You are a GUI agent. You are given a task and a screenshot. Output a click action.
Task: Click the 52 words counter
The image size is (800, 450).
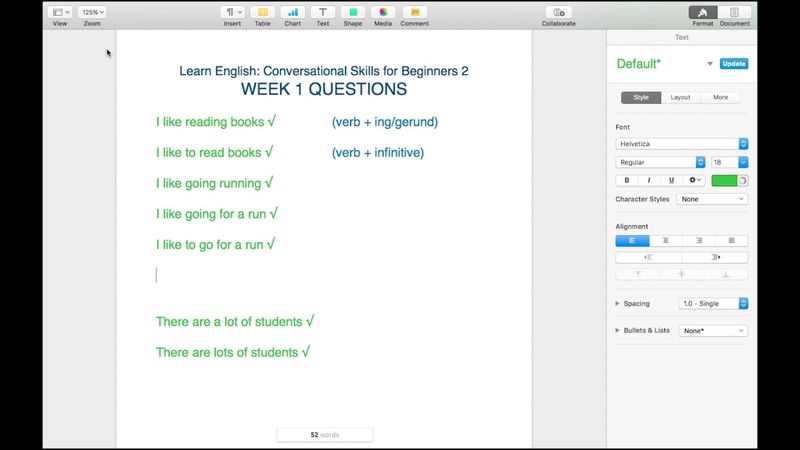pos(324,435)
